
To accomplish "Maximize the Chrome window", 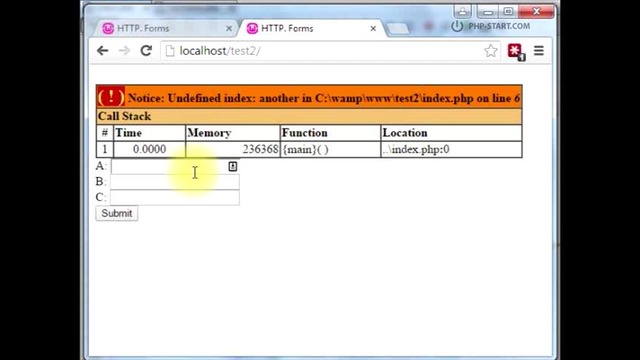I will tap(508, 11).
